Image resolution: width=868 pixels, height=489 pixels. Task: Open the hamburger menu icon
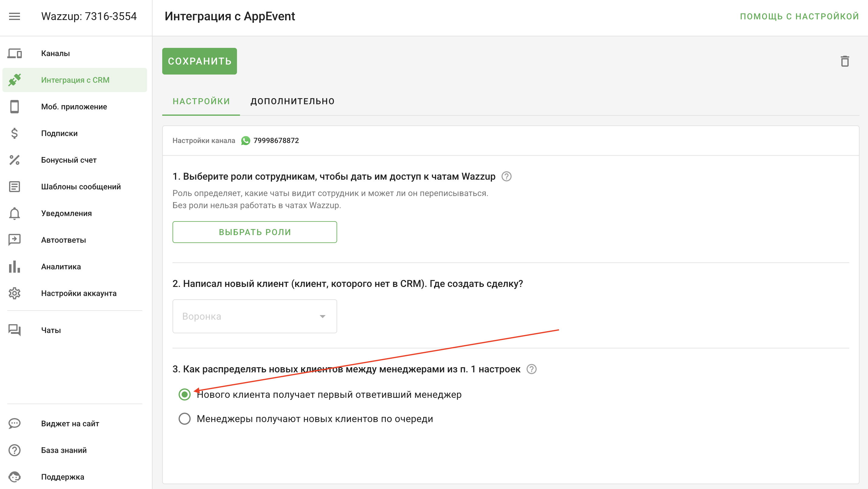point(15,16)
